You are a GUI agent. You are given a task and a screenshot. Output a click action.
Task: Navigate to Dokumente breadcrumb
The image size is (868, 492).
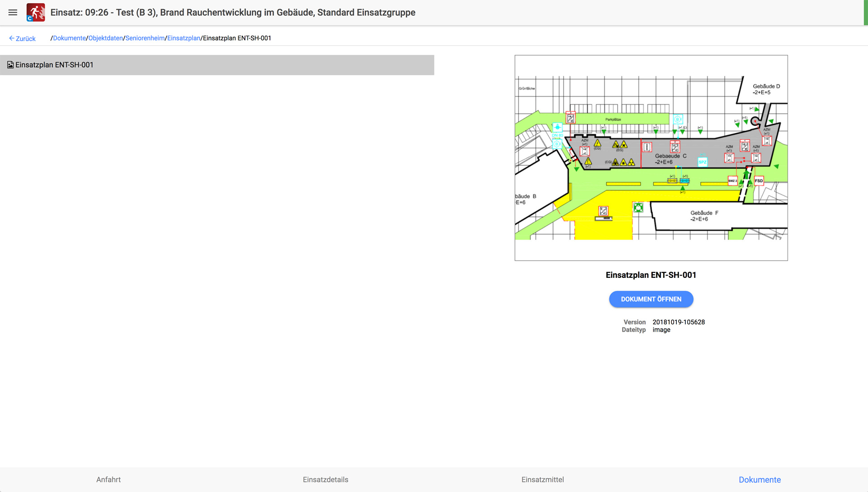coord(69,38)
